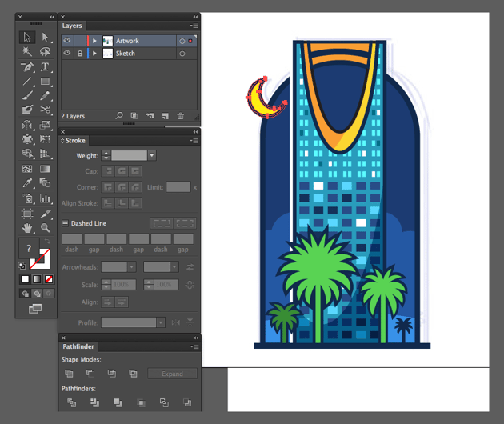Screen dimensions: 504x424
Task: Change the screen mode button
Action: [35, 309]
